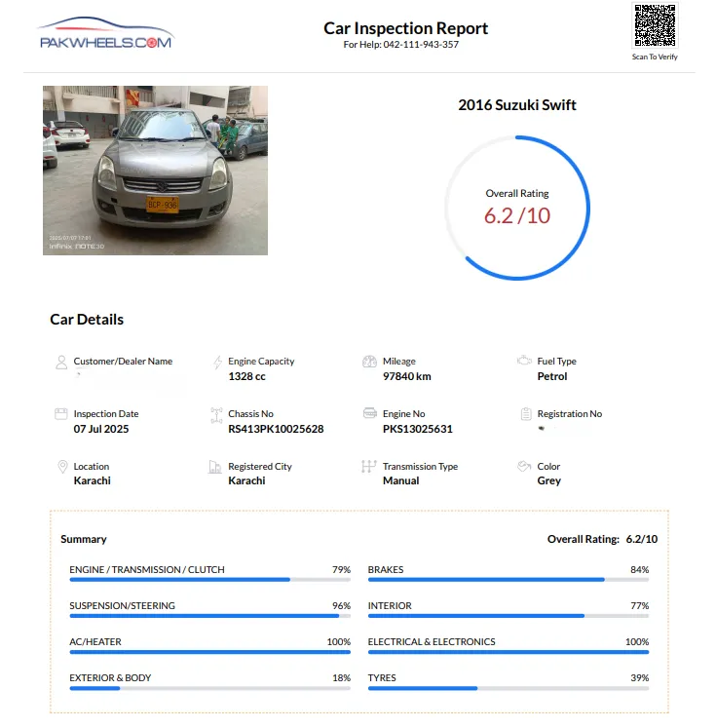Screen dimensions: 716x728
Task: Click the '1328 cc' engine capacity value
Action: (246, 376)
